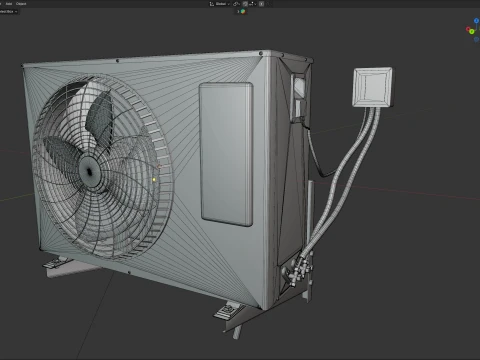Select the fan hub in viewport

point(90,172)
